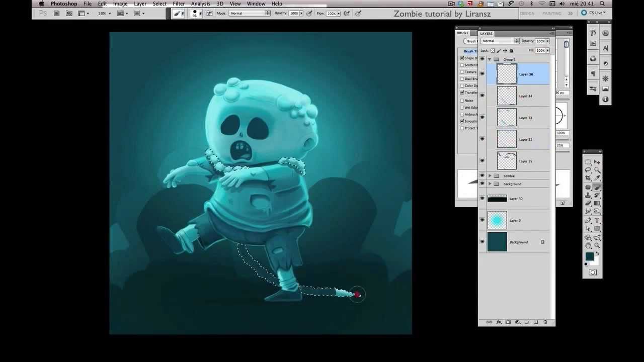Enable airbrush mode in options bar
644x362 pixels.
click(x=347, y=13)
